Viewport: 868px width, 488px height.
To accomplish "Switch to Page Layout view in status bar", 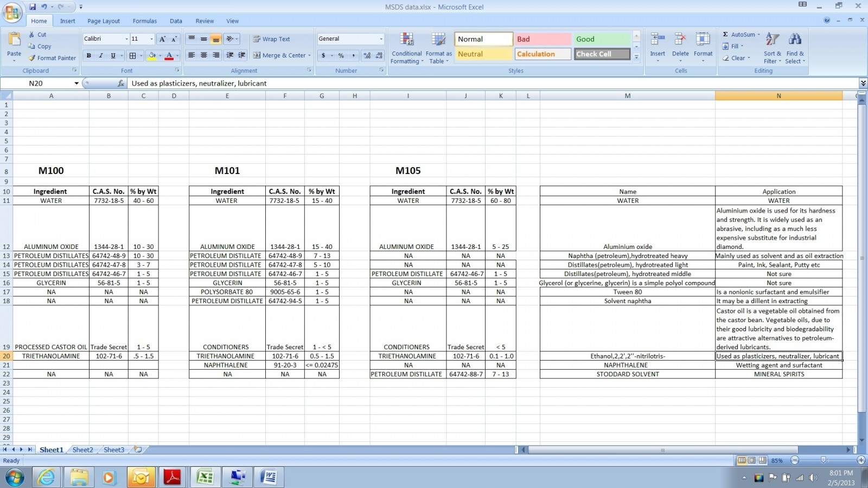I will (x=752, y=460).
